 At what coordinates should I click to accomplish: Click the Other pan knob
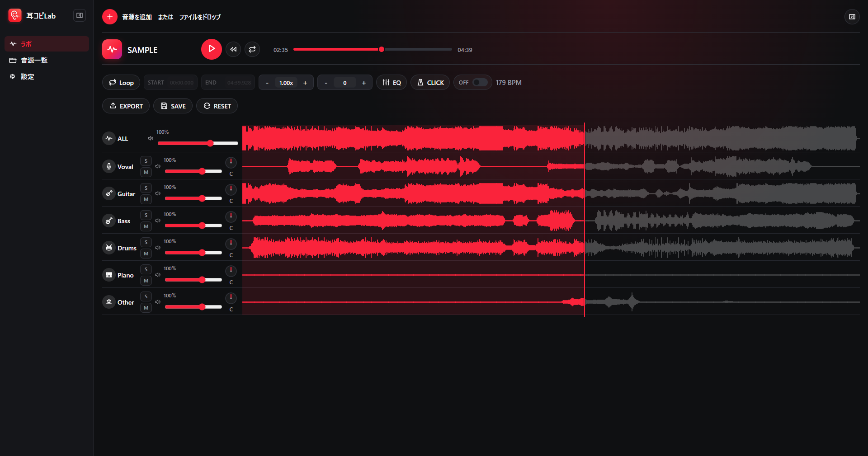pyautogui.click(x=231, y=298)
